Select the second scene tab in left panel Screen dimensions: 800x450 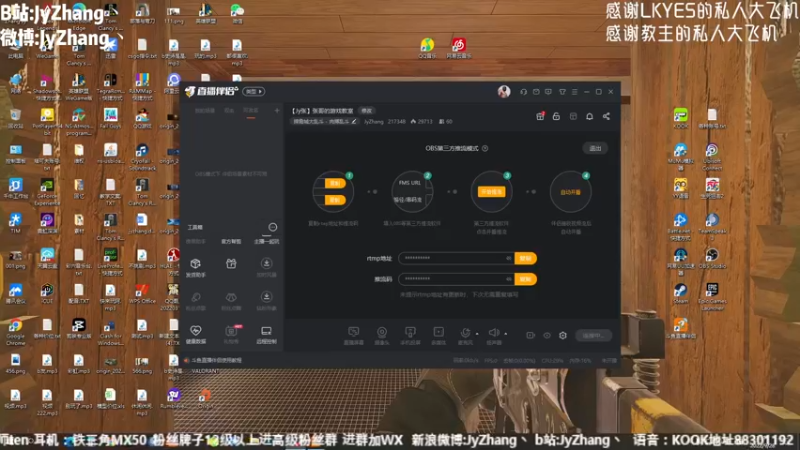click(x=229, y=111)
